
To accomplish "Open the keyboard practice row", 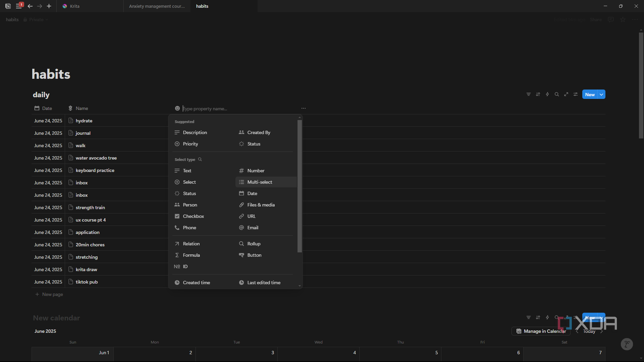I will (x=95, y=170).
